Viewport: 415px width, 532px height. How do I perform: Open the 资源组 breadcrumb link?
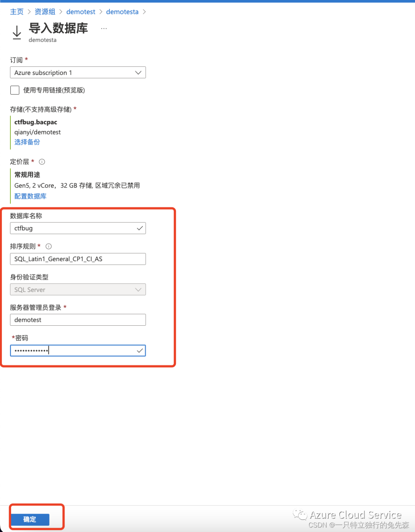(x=45, y=12)
